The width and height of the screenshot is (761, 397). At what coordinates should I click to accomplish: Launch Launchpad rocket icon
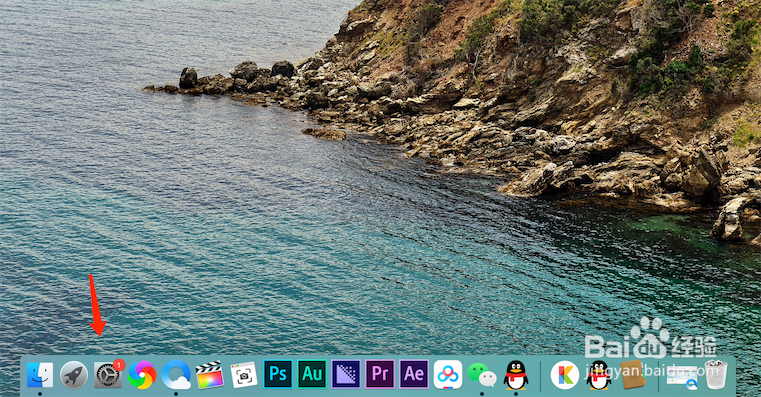(x=74, y=375)
